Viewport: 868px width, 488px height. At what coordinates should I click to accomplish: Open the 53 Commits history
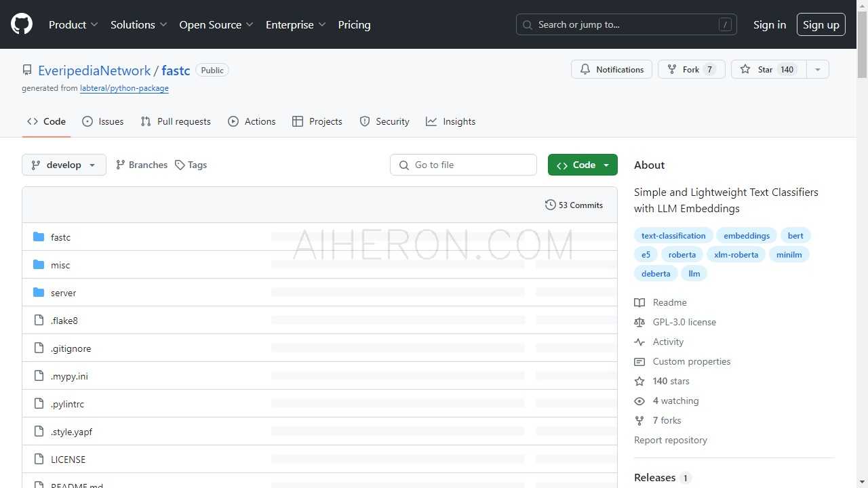tap(574, 205)
